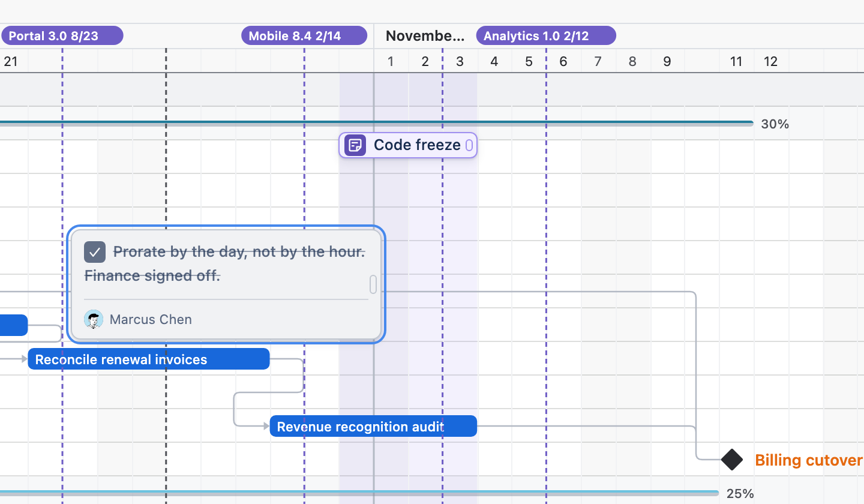
Task: Click the scrollbar thumb in the note card
Action: (373, 284)
